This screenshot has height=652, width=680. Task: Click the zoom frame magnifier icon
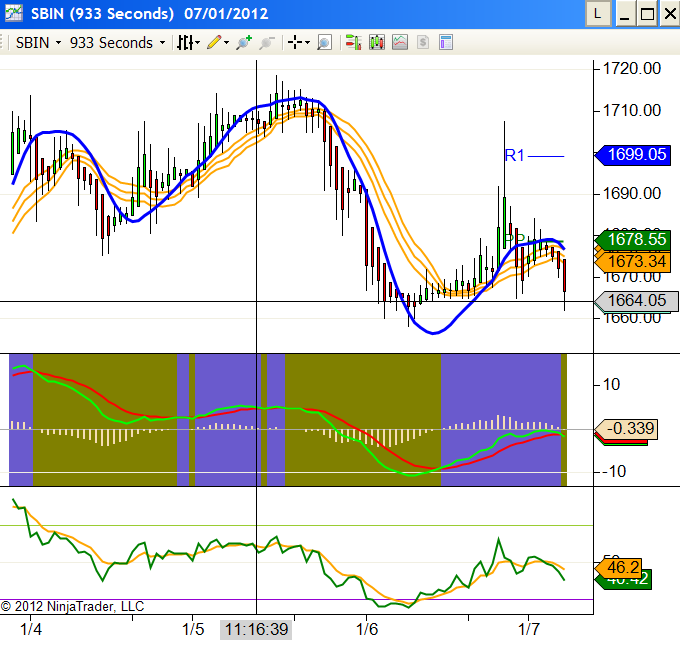coord(324,43)
